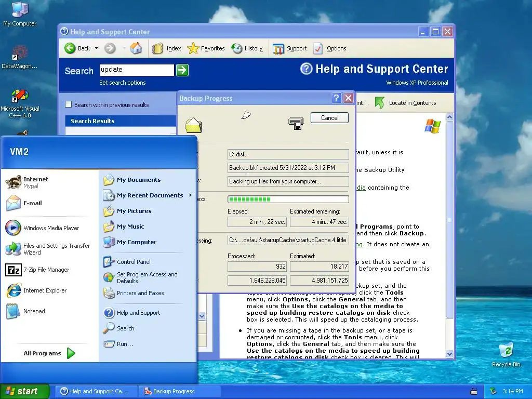Open the Recycle Bin desktop icon

[506, 355]
